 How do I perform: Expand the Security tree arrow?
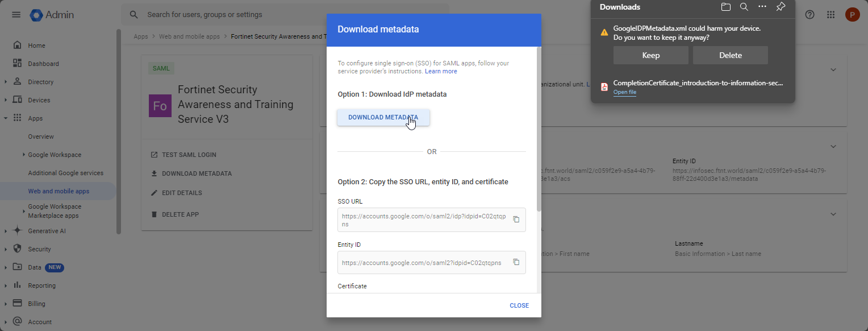pyautogui.click(x=6, y=249)
